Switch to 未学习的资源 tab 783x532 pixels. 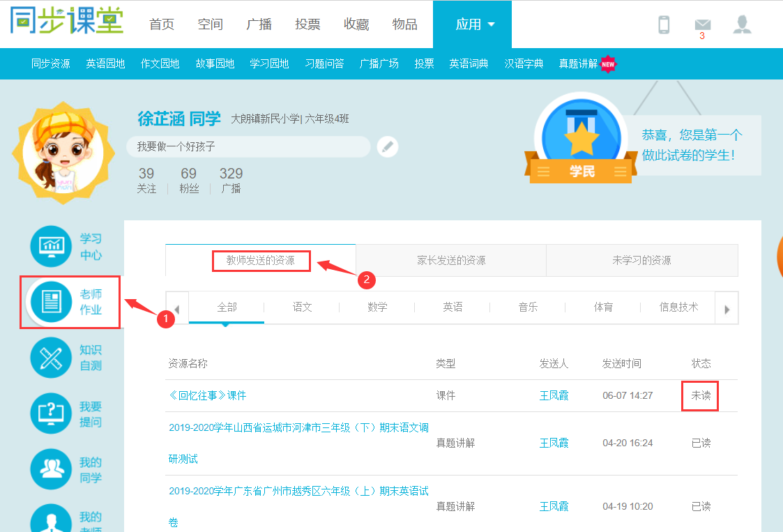641,261
